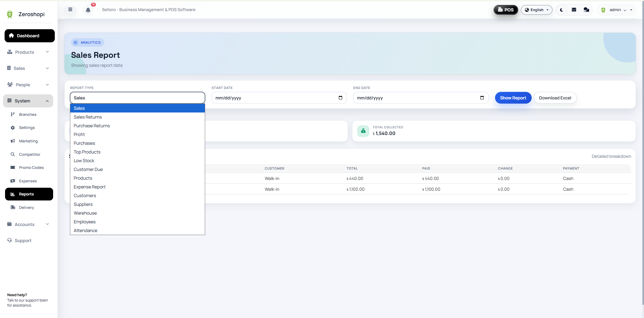The image size is (644, 318).
Task: Click the Analytics badge chart icon
Action: pyautogui.click(x=76, y=43)
